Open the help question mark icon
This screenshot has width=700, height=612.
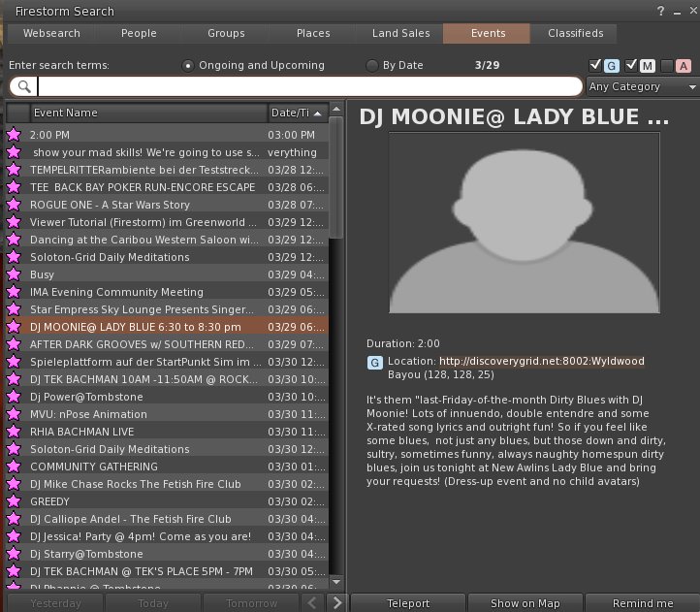pos(660,11)
